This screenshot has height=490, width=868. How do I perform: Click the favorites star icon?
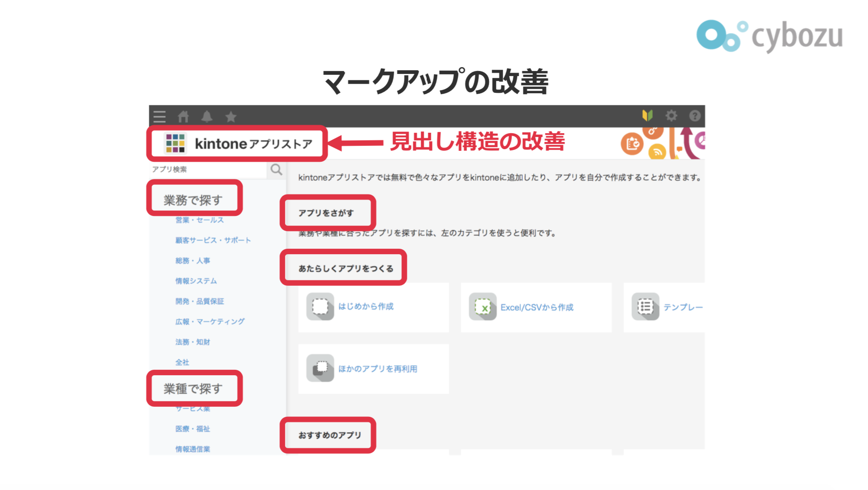(231, 116)
